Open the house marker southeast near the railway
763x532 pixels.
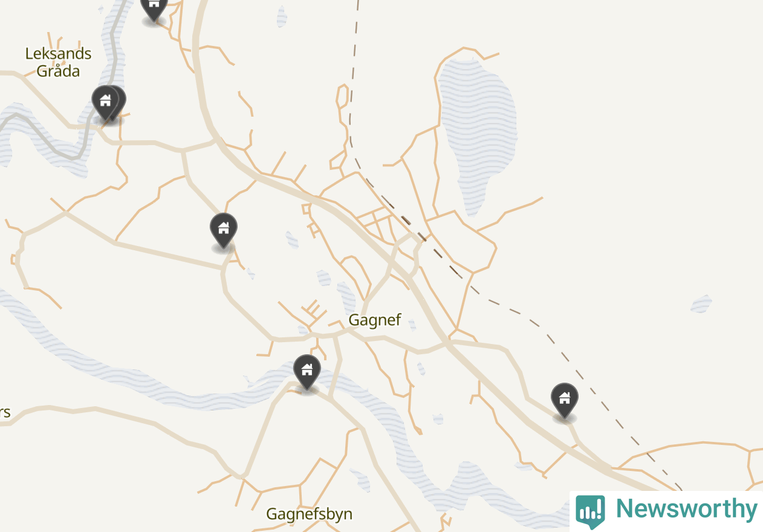(x=565, y=400)
